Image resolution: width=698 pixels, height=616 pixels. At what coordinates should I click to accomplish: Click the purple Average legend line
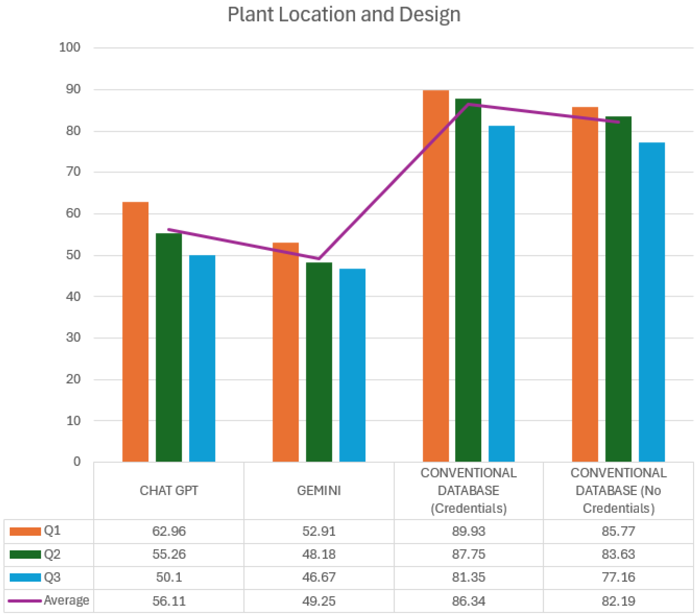pos(25,601)
